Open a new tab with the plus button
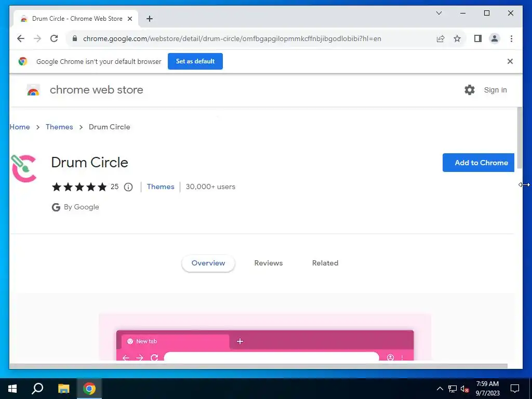The image size is (532, 399). pyautogui.click(x=150, y=19)
